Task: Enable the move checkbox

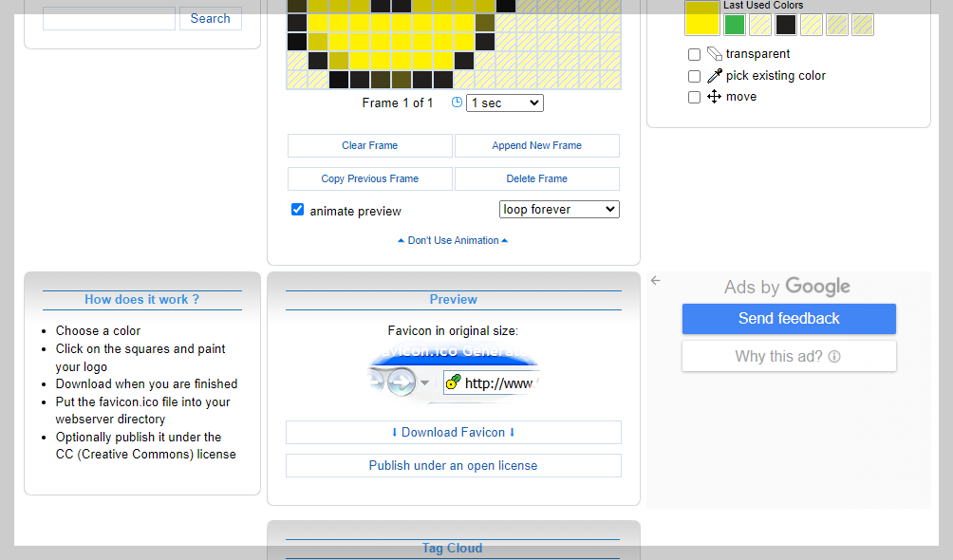Action: click(x=694, y=97)
